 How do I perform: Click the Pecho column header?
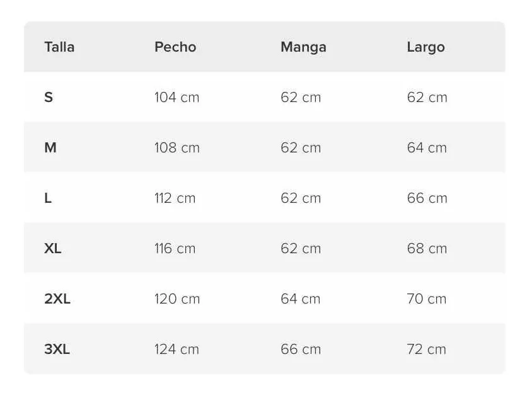point(175,47)
